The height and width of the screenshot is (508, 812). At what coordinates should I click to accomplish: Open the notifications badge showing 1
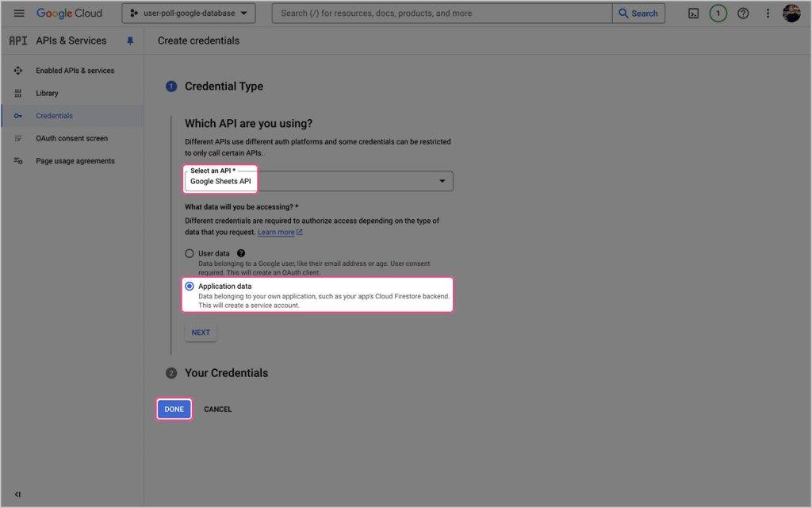coord(718,13)
